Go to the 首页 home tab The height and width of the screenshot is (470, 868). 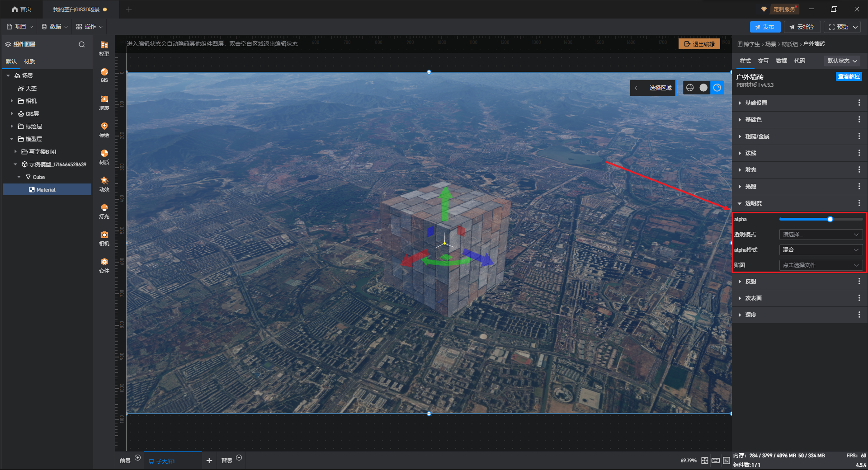(22, 9)
